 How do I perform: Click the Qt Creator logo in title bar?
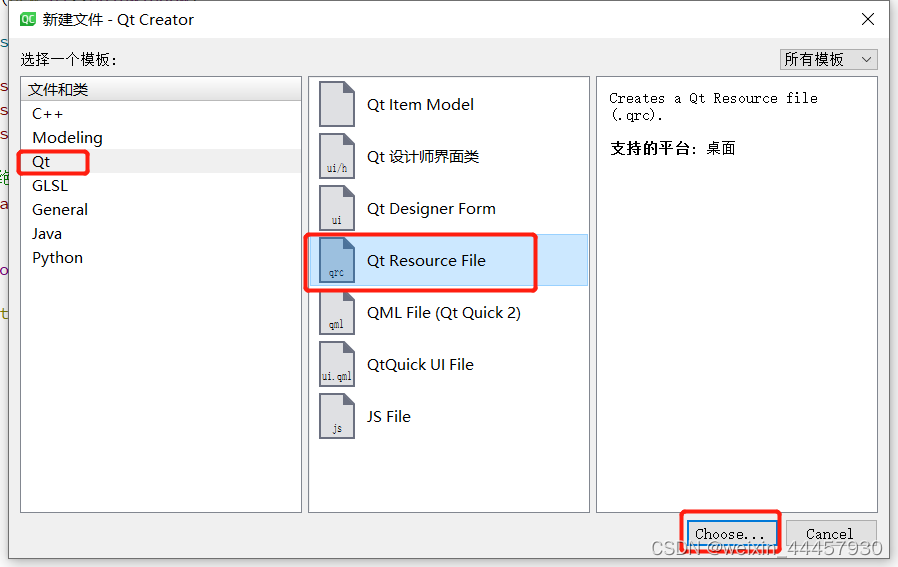[x=27, y=19]
